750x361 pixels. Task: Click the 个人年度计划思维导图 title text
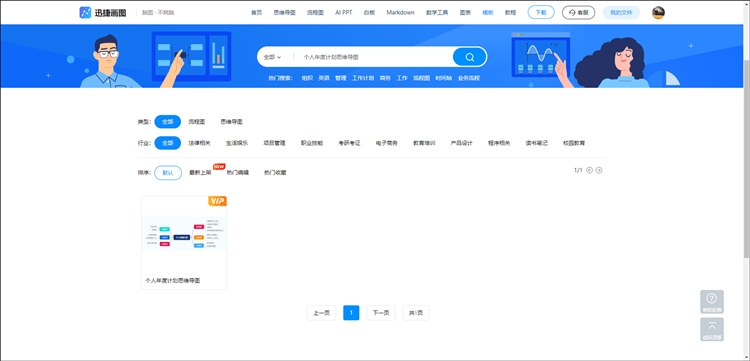tap(173, 281)
